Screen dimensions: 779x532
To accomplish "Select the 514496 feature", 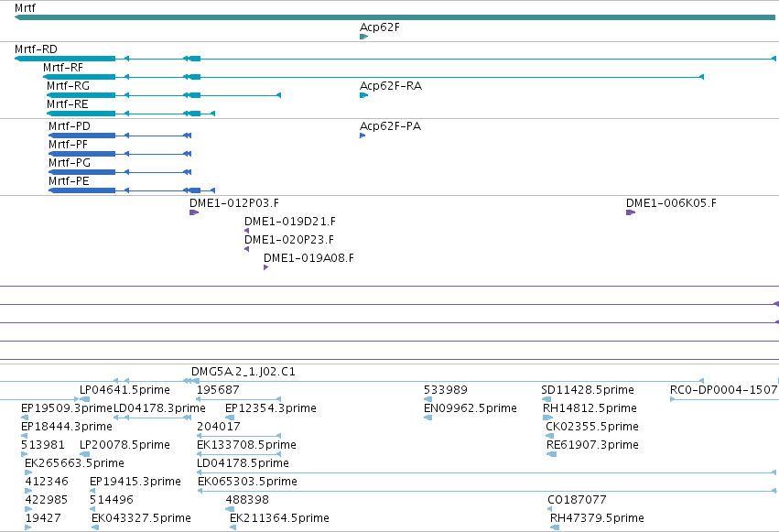I will coord(112,500).
